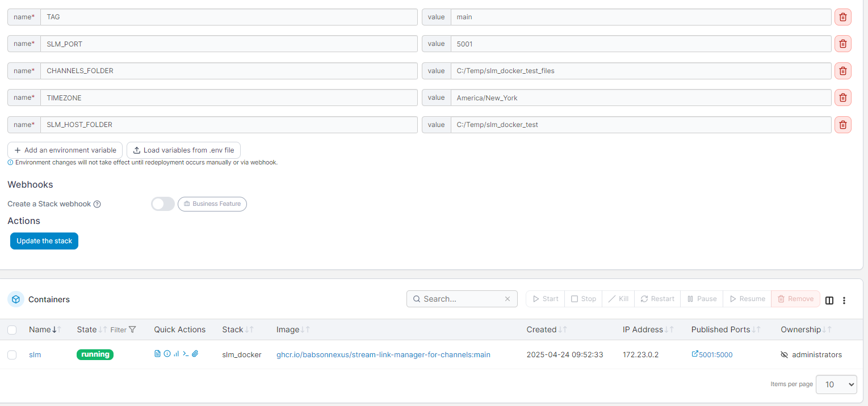Click the Update the stack button
Image resolution: width=868 pixels, height=406 pixels.
coord(44,241)
